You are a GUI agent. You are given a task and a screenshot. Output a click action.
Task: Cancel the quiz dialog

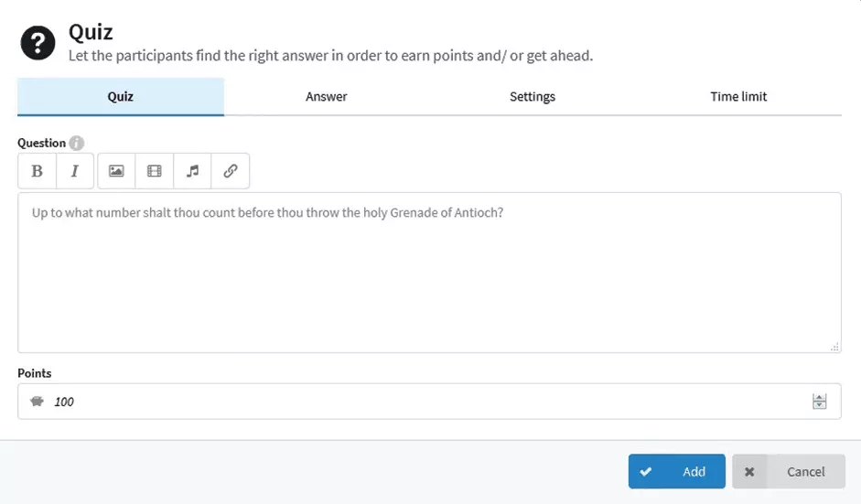pyautogui.click(x=789, y=471)
